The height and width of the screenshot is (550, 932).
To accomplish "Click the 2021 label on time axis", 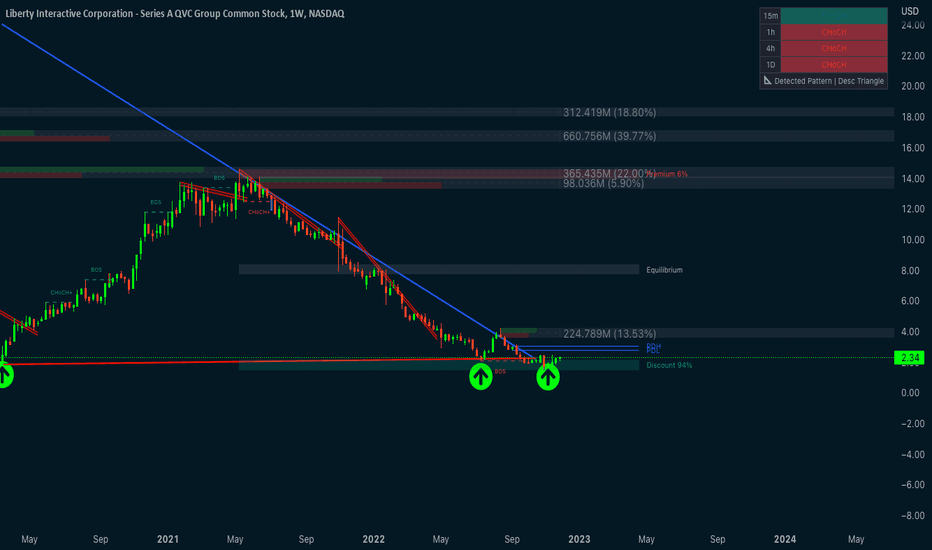I will click(x=168, y=539).
